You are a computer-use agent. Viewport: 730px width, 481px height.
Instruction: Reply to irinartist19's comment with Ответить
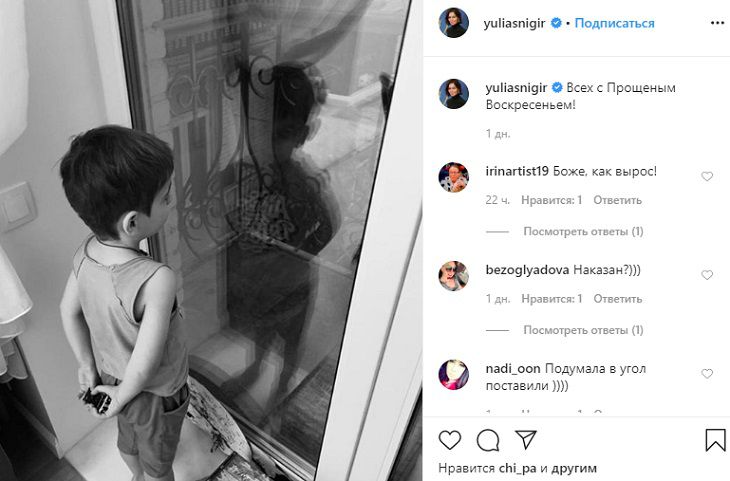click(617, 200)
